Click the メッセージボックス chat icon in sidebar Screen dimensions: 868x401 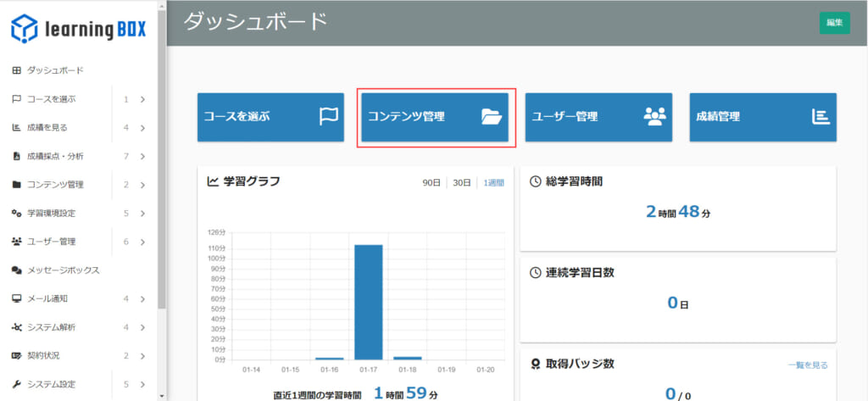coord(17,270)
